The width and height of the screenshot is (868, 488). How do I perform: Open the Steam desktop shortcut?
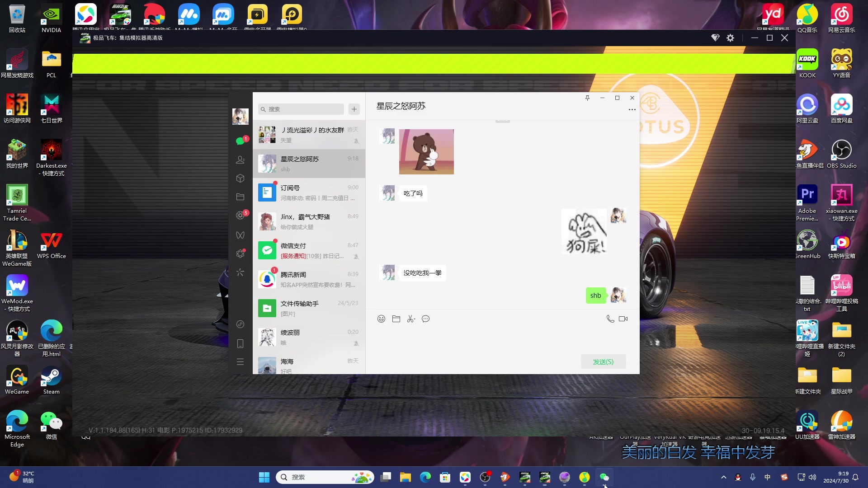click(51, 380)
